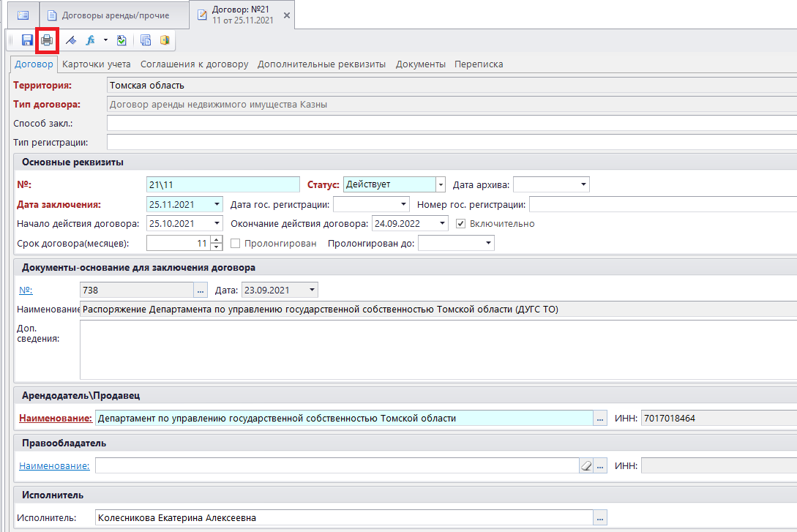Click the blue flag icon in toolbar
The width and height of the screenshot is (797, 532).
pyautogui.click(x=71, y=40)
